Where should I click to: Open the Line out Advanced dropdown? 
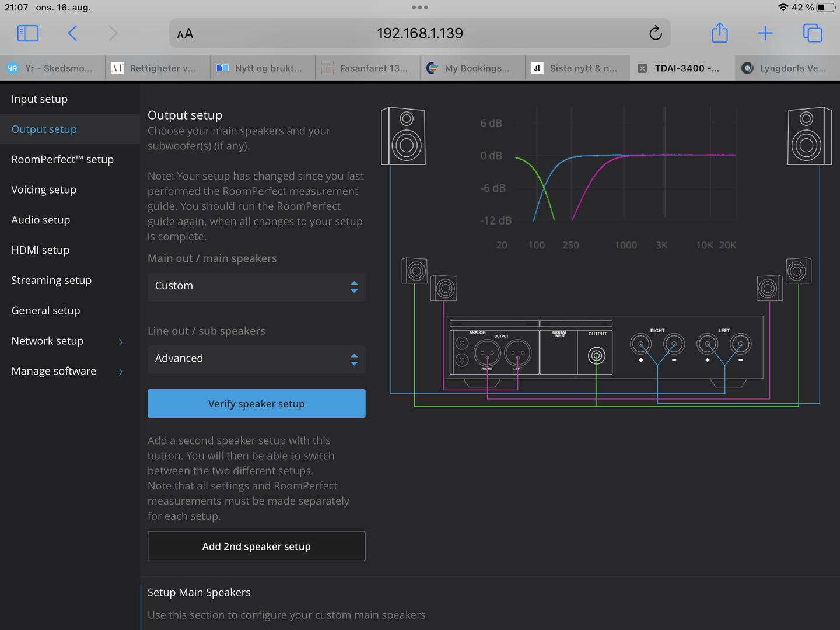257,359
